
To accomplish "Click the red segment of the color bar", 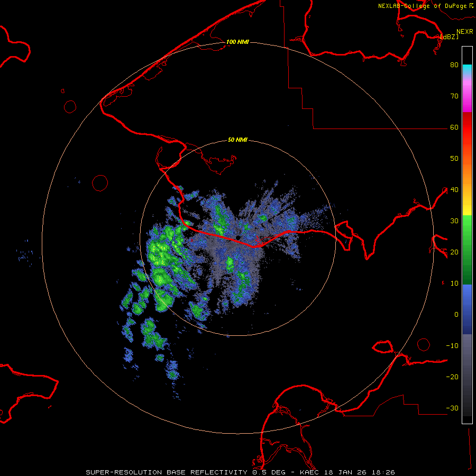I will [x=467, y=127].
